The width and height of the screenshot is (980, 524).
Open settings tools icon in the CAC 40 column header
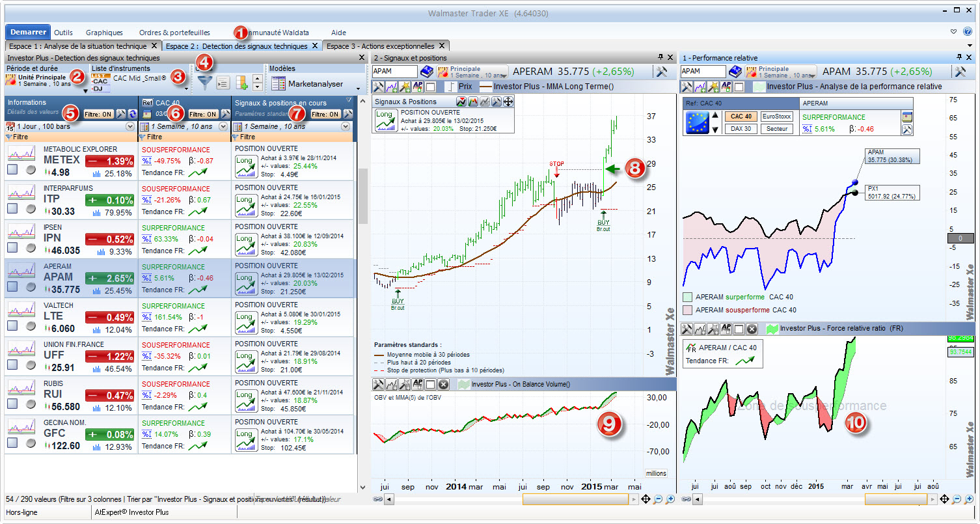click(225, 114)
